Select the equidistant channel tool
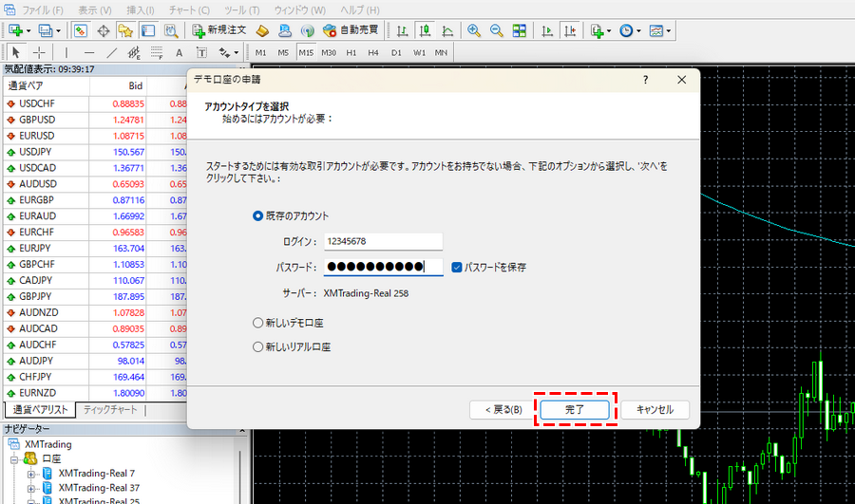855x504 pixels. click(x=134, y=52)
